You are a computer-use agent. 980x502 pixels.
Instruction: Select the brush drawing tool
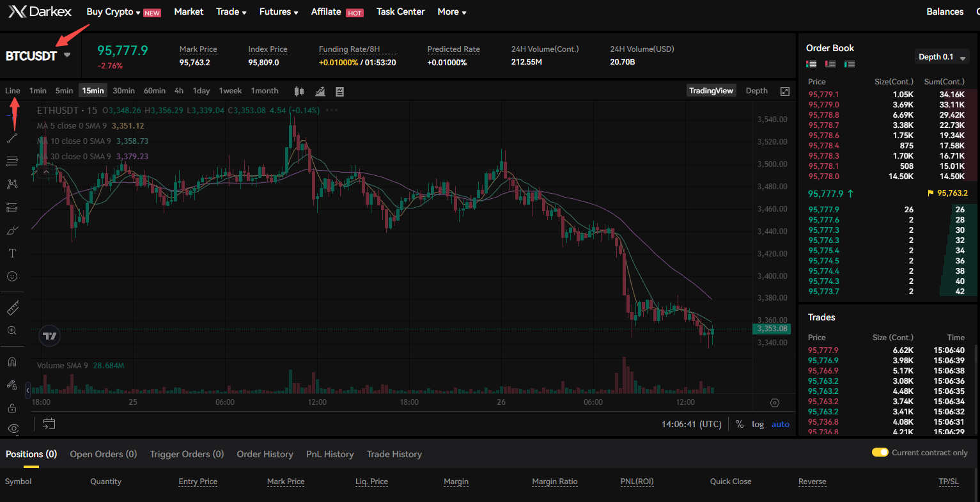point(12,230)
